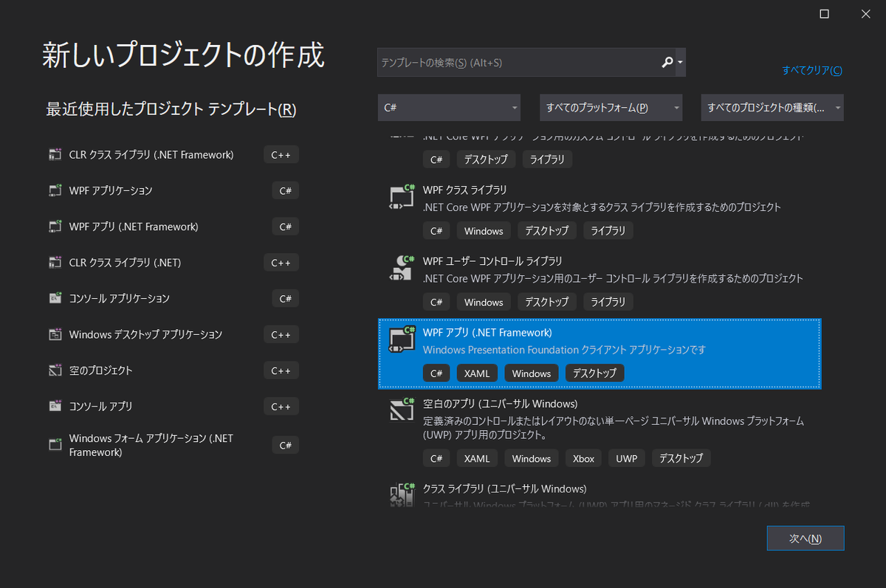This screenshot has height=588, width=886.
Task: Open the すべてのプラットフォーム filter dropdown
Action: click(611, 108)
